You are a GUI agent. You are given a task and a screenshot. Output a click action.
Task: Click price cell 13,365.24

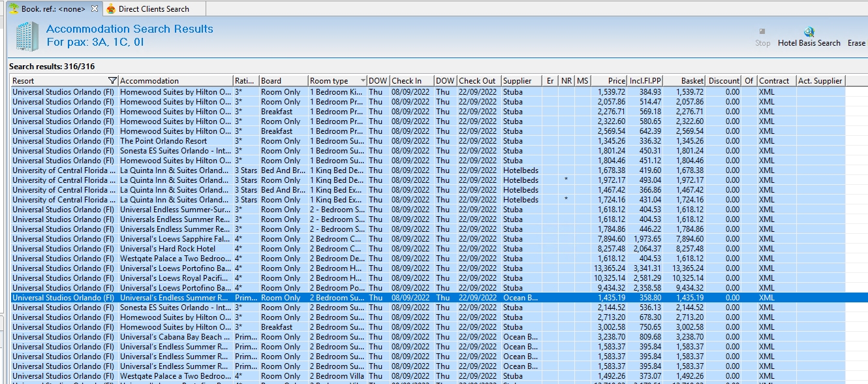point(610,268)
